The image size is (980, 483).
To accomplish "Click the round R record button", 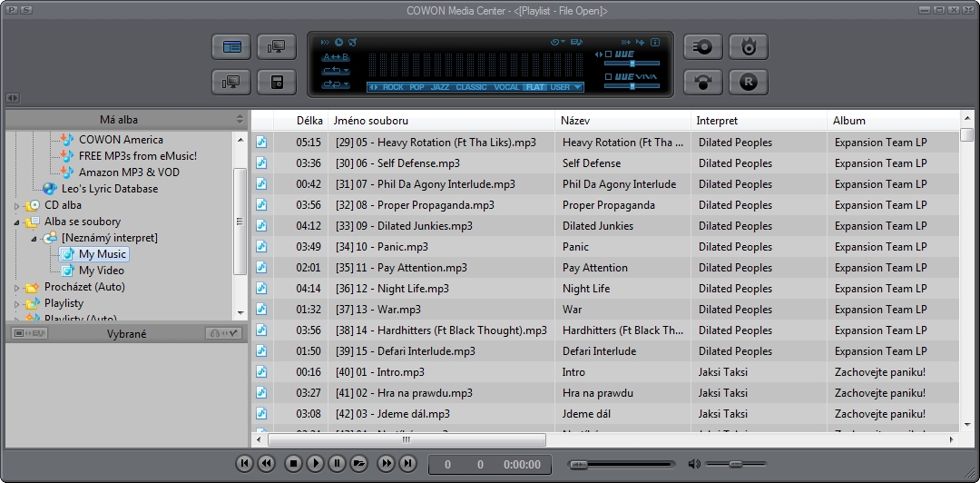I will pyautogui.click(x=748, y=82).
